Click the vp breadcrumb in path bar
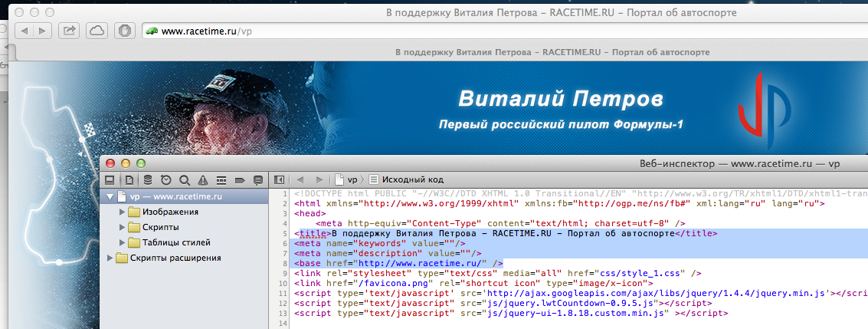 point(347,180)
